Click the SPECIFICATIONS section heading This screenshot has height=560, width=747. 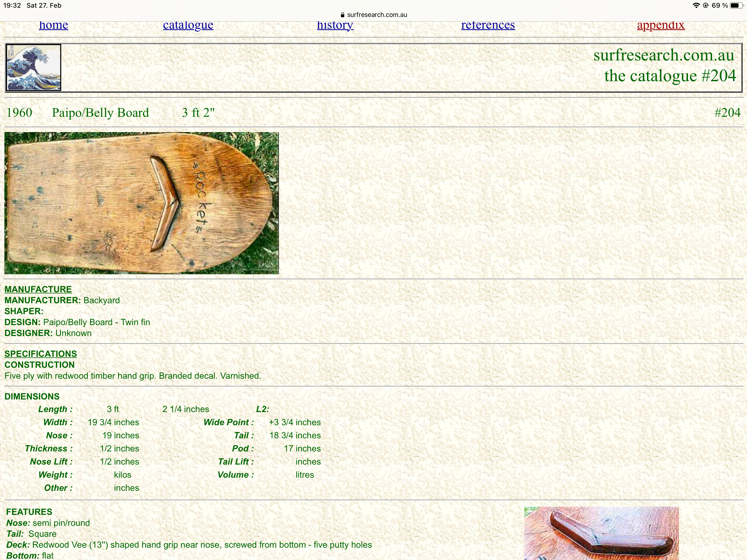pos(40,354)
